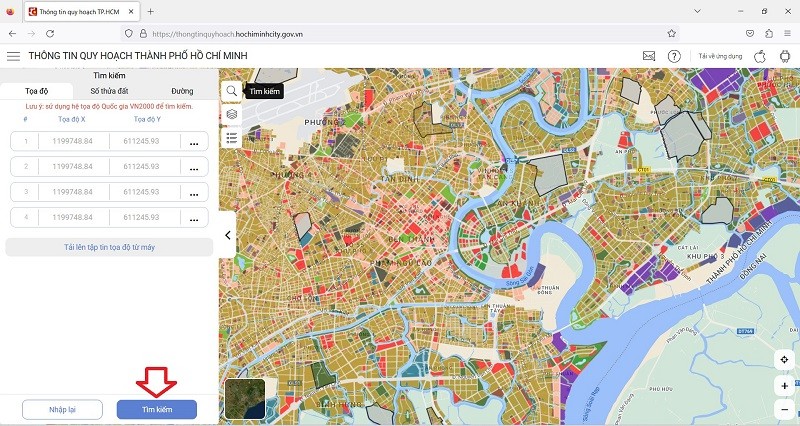Switch to the Đường tab
800x426 pixels.
click(182, 91)
